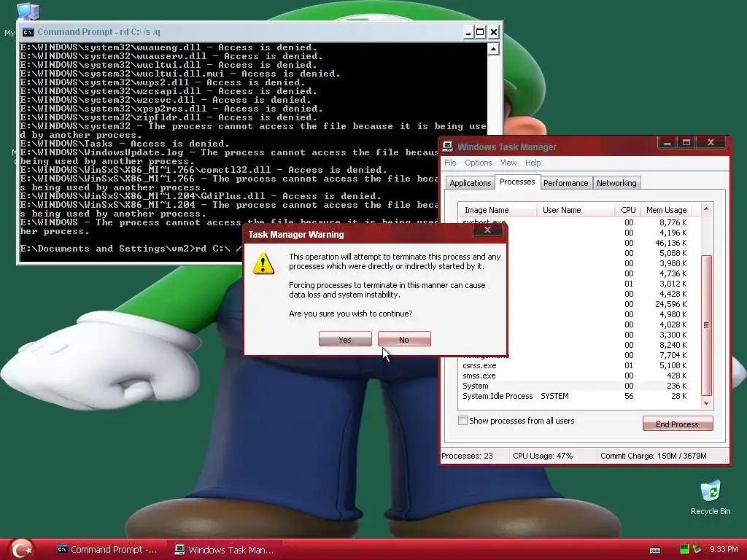Click the keyboard icon in system tray
This screenshot has width=747, height=560.
(655, 550)
